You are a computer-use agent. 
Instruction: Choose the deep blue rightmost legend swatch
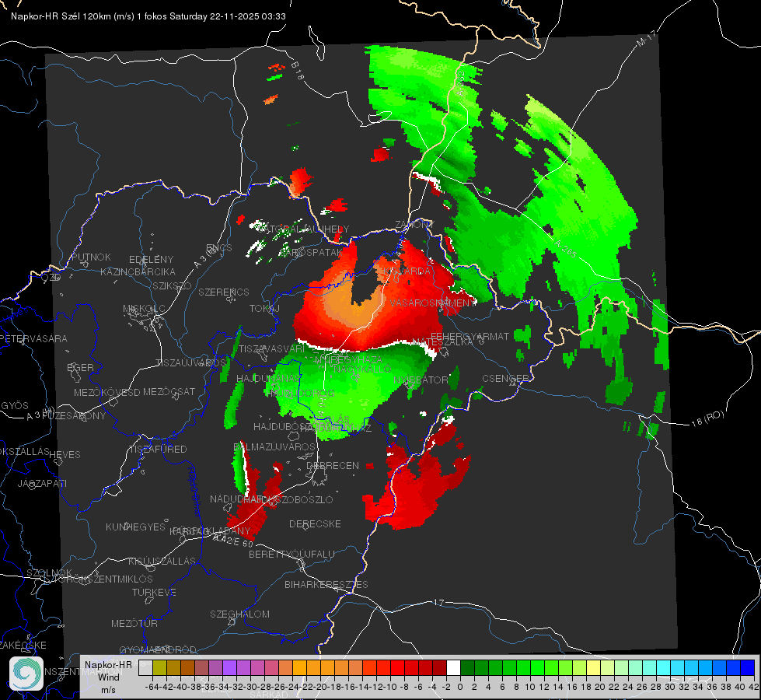click(748, 668)
